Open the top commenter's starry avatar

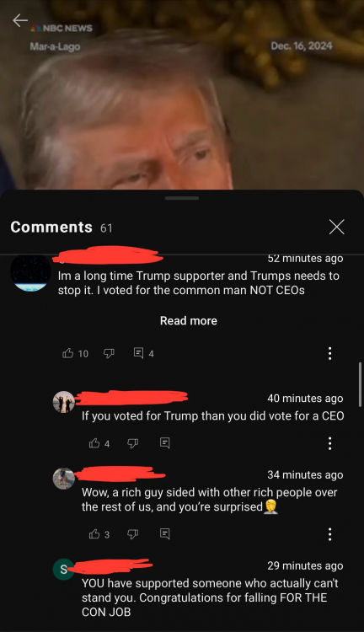[30, 272]
